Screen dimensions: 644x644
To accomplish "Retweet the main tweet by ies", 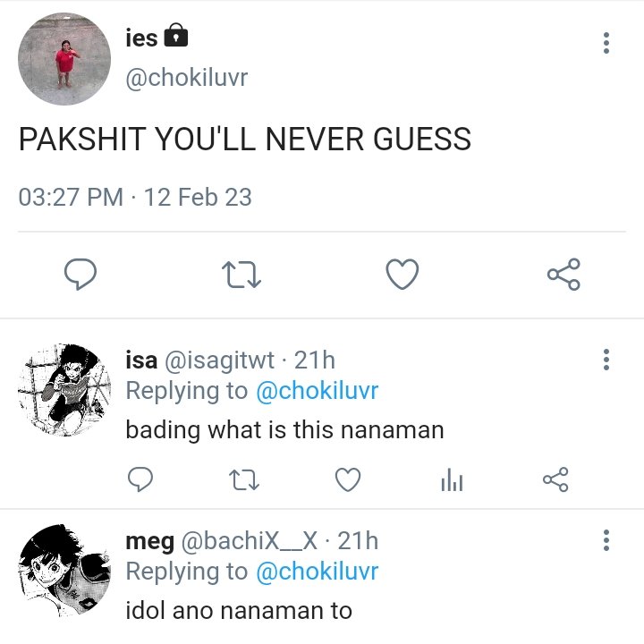I will pyautogui.click(x=241, y=275).
